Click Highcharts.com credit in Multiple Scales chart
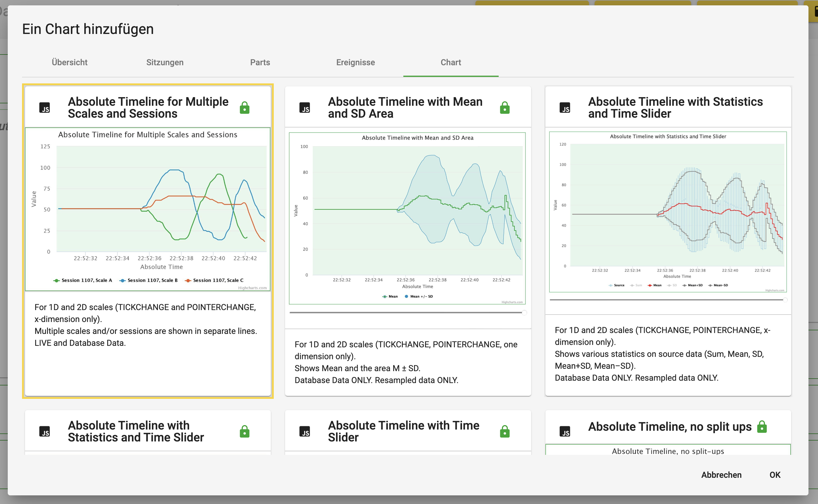The image size is (818, 504). pyautogui.click(x=252, y=288)
